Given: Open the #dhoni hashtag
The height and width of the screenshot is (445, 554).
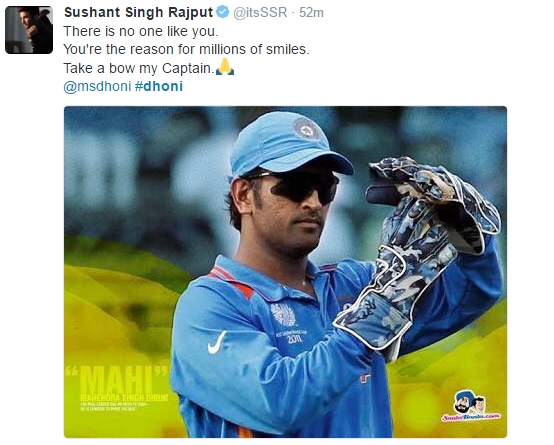Looking at the screenshot, I should (159, 86).
